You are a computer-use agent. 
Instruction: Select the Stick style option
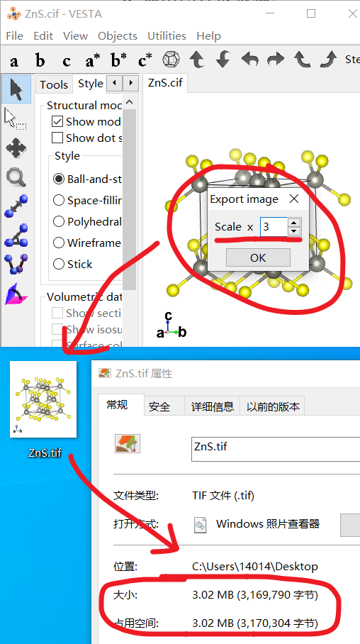click(x=59, y=264)
